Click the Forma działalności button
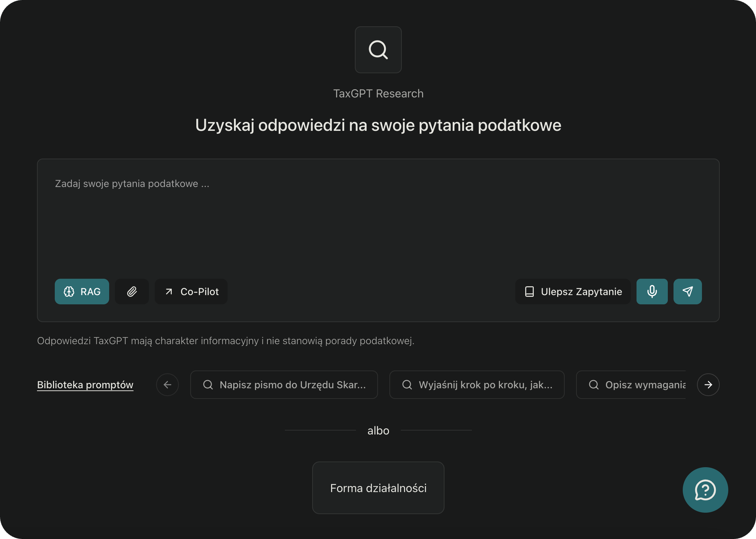This screenshot has height=539, width=756. click(x=378, y=488)
